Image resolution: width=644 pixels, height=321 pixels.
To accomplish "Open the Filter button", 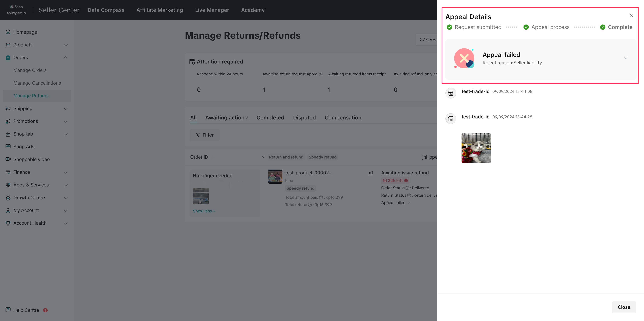I will [205, 135].
